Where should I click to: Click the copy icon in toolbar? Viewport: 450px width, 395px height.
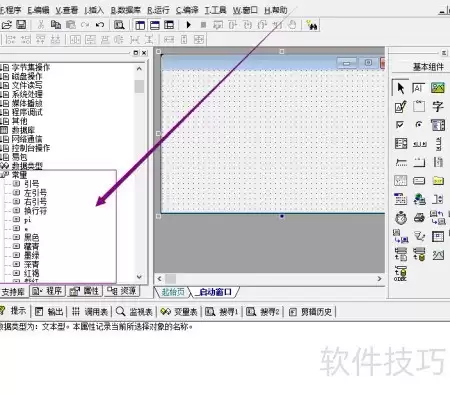click(x=55, y=25)
